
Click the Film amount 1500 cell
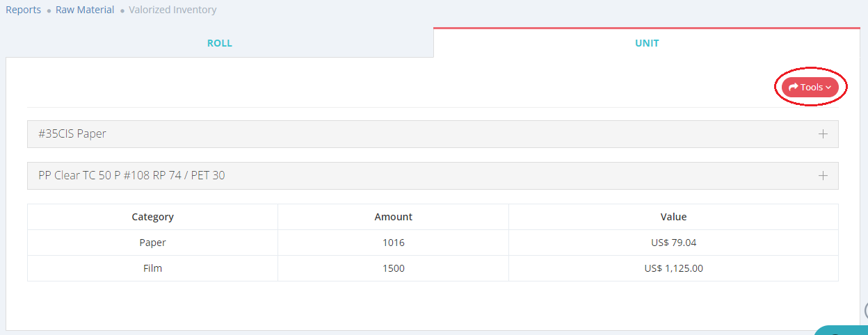[393, 268]
